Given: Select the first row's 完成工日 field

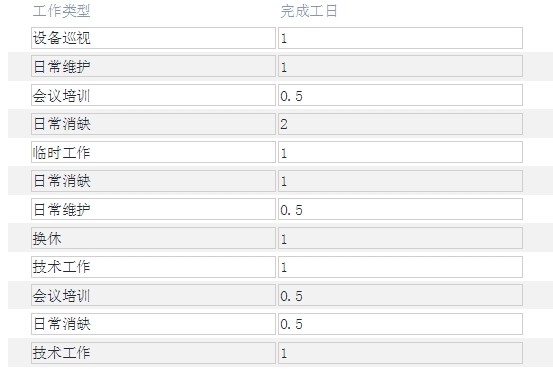Looking at the screenshot, I should click(x=400, y=38).
